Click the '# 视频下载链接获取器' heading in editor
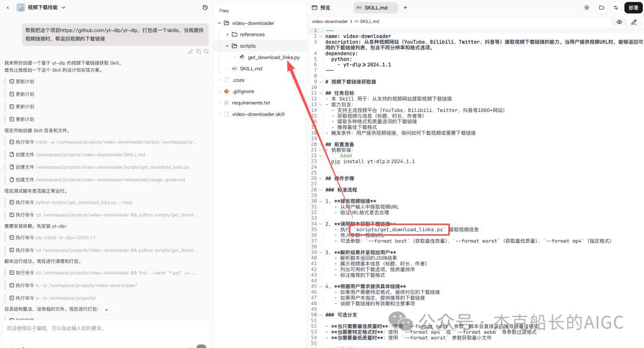The width and height of the screenshot is (644, 348). coord(351,82)
